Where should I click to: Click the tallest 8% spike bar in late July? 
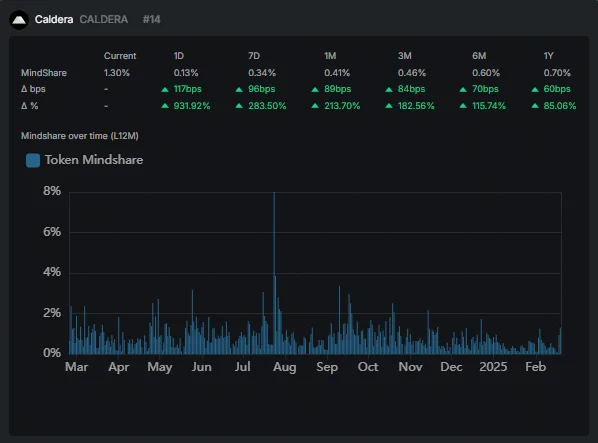pyautogui.click(x=274, y=273)
